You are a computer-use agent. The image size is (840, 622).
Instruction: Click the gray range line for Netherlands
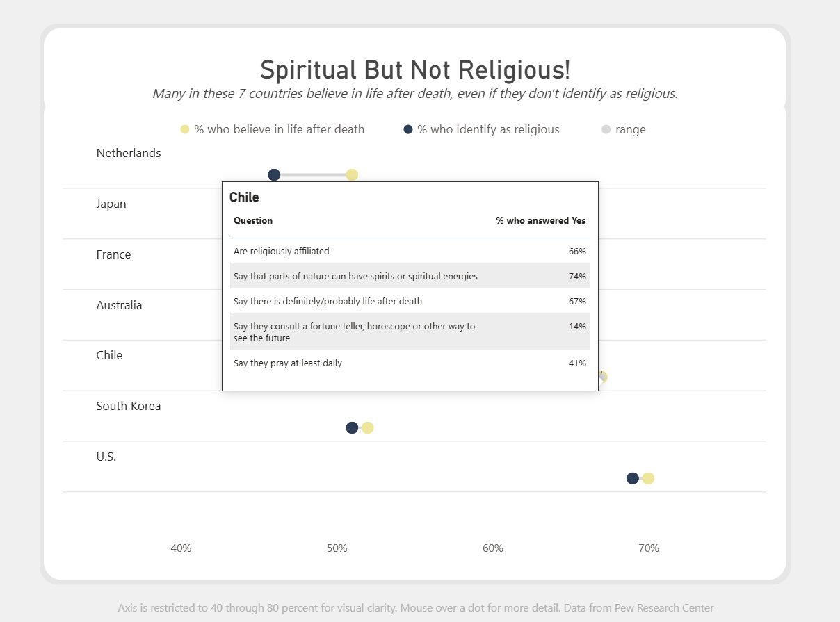coord(313,174)
